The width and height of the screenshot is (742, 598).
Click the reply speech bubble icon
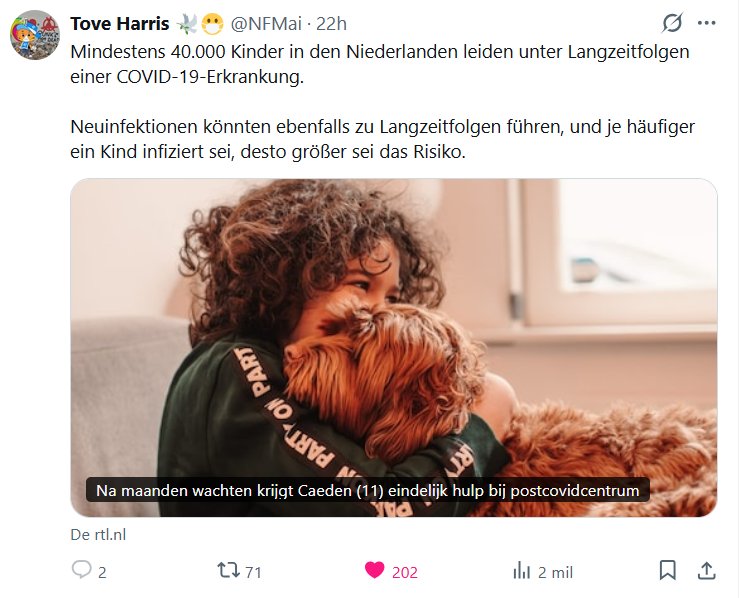(x=81, y=570)
